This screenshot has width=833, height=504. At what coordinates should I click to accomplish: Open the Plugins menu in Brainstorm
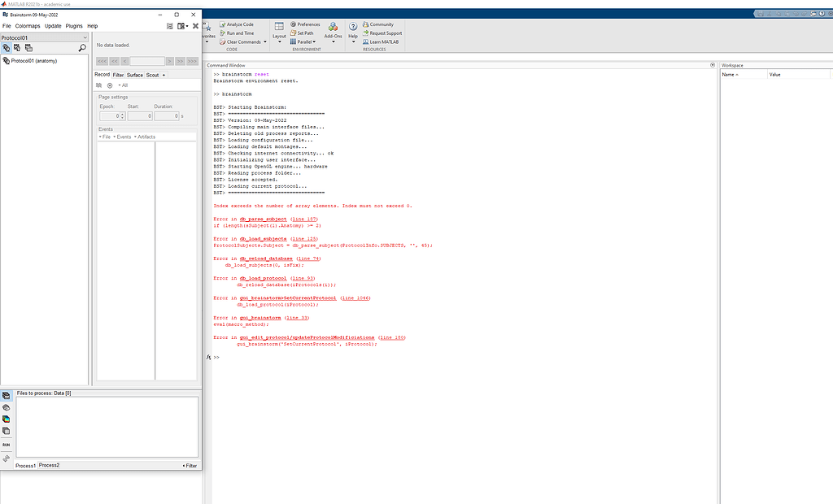[74, 25]
